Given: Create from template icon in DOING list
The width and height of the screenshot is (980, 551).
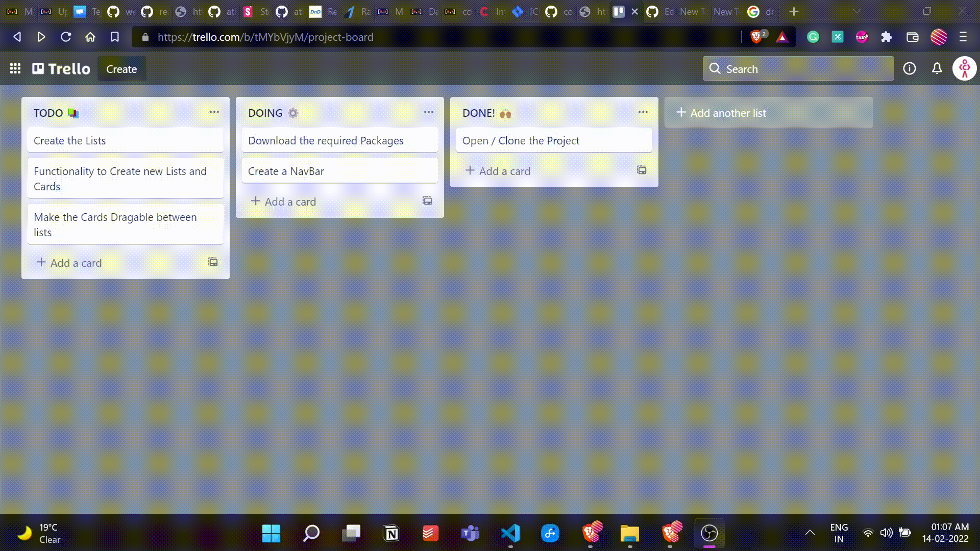Looking at the screenshot, I should 427,201.
